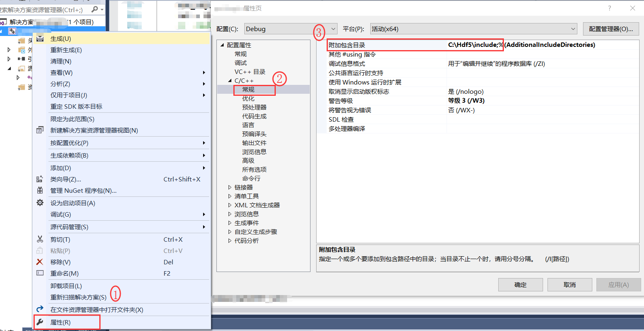
Task: Select VC++ 目录 in the tree
Action: pyautogui.click(x=250, y=72)
